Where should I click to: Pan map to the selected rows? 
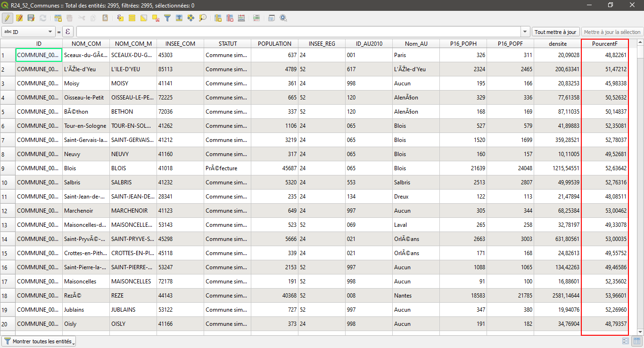[x=191, y=18]
